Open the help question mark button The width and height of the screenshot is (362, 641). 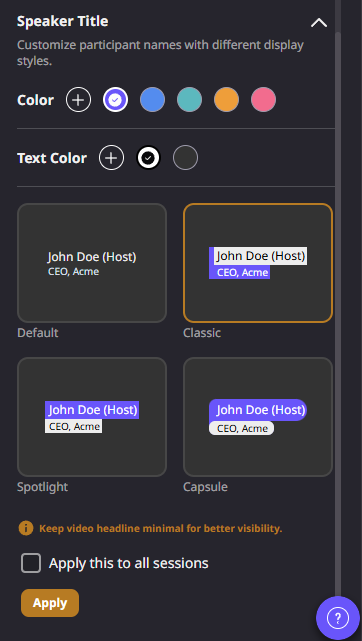338,618
